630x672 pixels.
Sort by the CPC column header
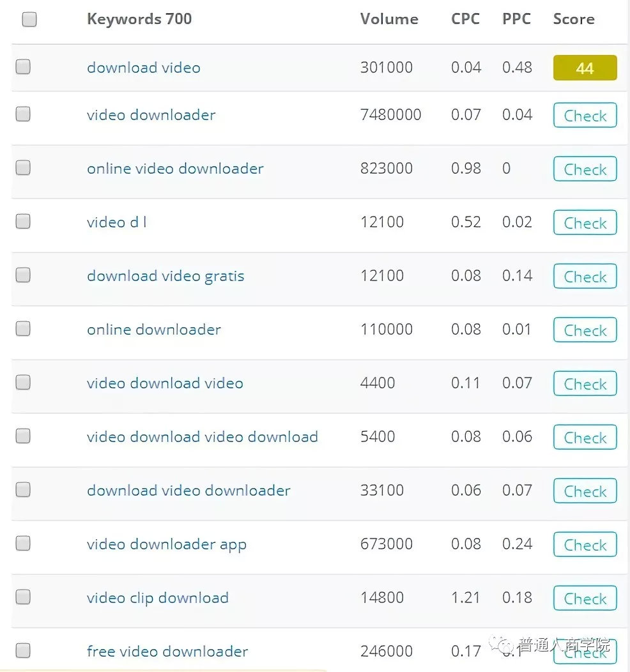tap(465, 19)
